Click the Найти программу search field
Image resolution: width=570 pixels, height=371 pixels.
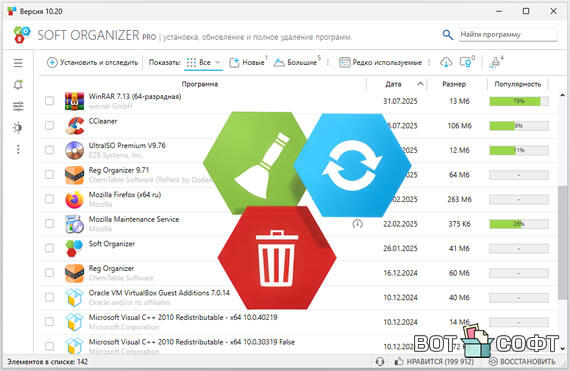click(x=508, y=35)
